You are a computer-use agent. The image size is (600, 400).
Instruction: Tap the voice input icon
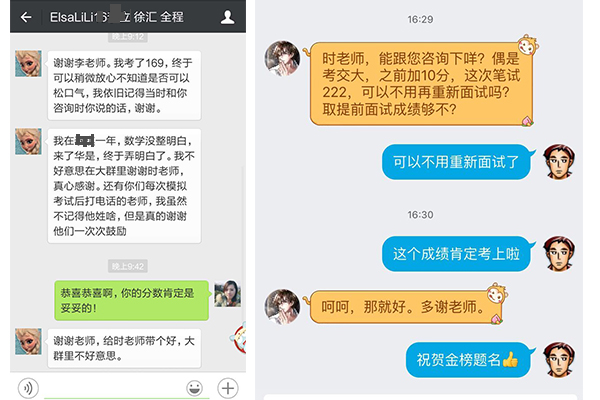(28, 388)
